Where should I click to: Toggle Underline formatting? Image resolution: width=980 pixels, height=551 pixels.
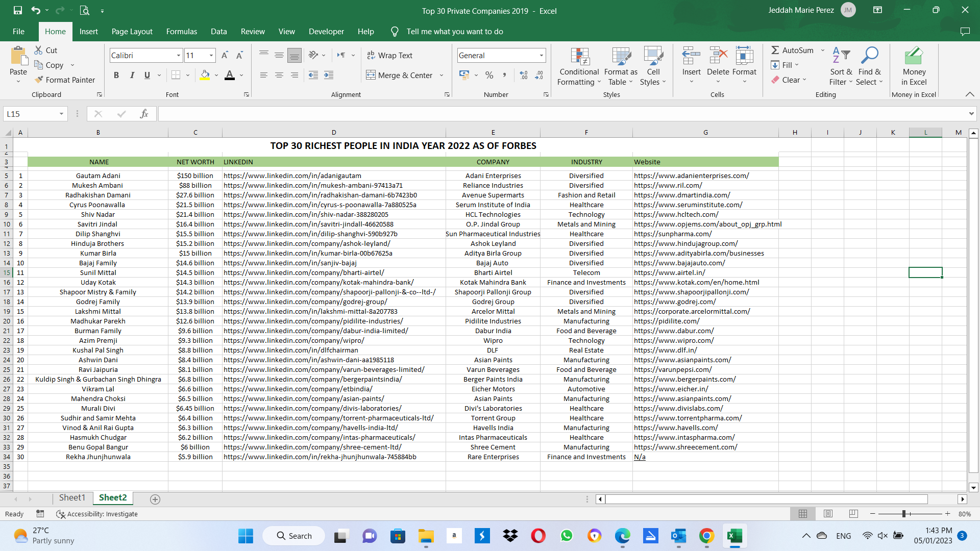(x=147, y=75)
